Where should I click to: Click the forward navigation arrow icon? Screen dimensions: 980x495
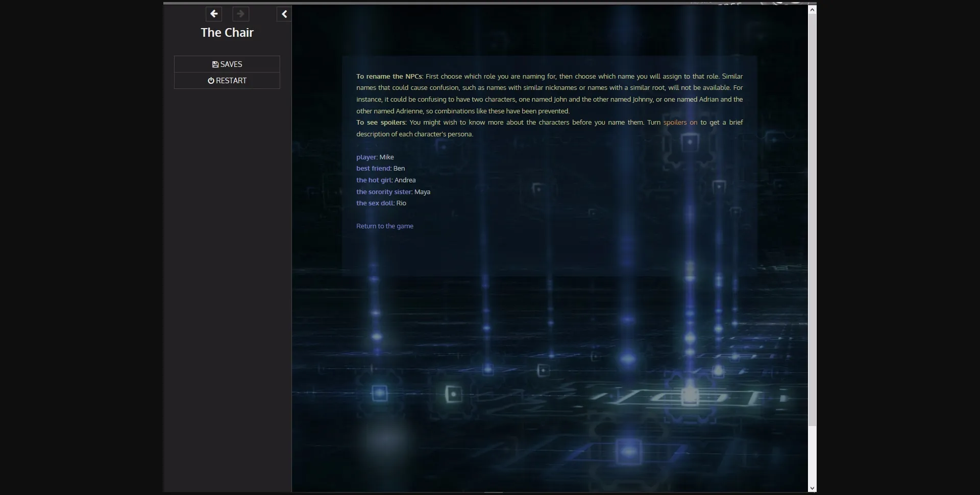pyautogui.click(x=240, y=14)
